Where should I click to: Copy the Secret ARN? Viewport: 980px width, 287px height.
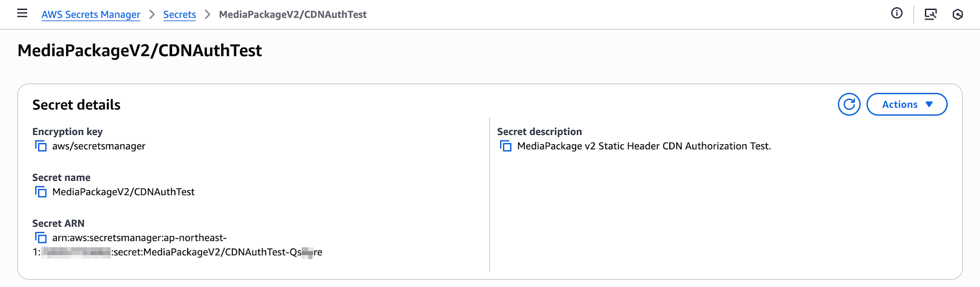click(41, 238)
